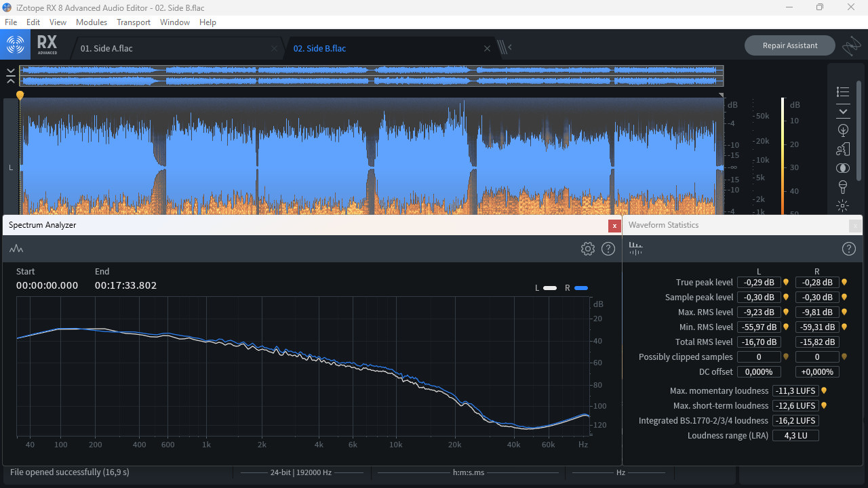Open the module list view icon
Viewport: 868px width, 488px height.
pyautogui.click(x=843, y=91)
